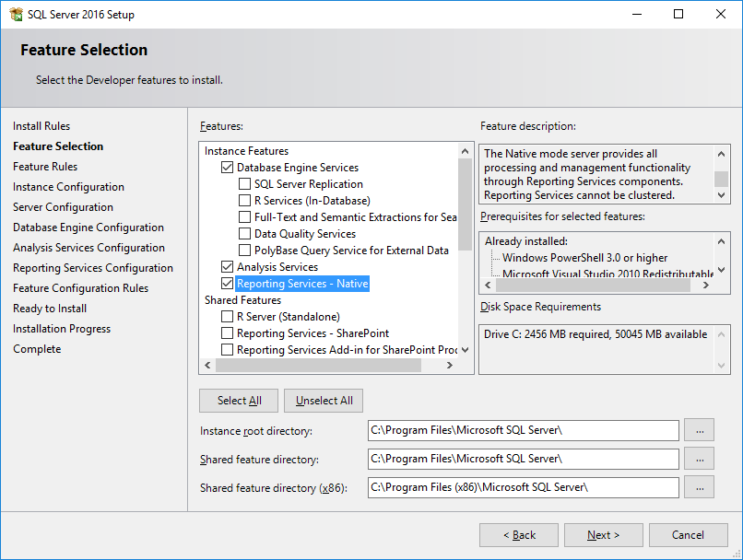Click Already installed prerequisites heading
The image size is (743, 560).
[x=526, y=241]
